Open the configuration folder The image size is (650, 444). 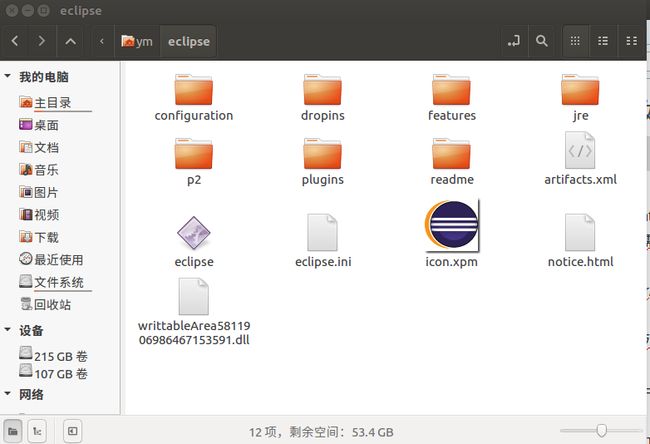[194, 90]
